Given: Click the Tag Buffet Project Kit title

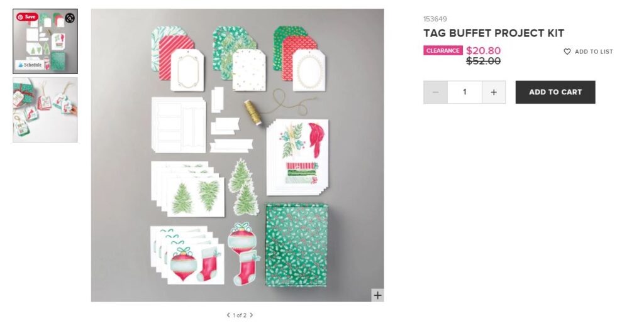Looking at the screenshot, I should pos(494,33).
